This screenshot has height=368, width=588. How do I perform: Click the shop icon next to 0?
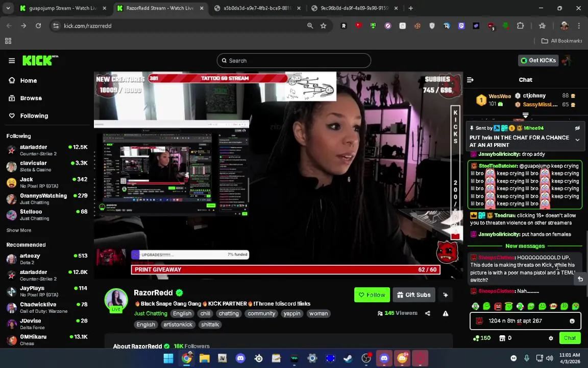(502, 338)
